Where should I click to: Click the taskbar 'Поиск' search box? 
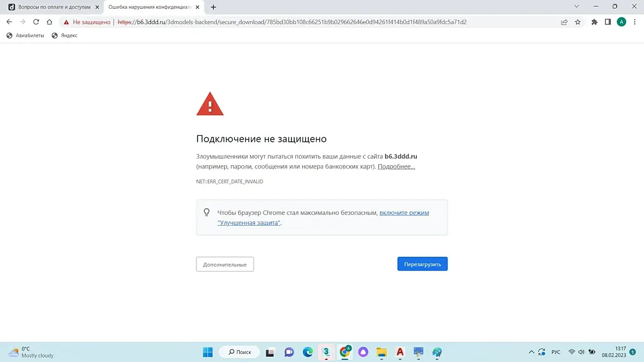[240, 352]
